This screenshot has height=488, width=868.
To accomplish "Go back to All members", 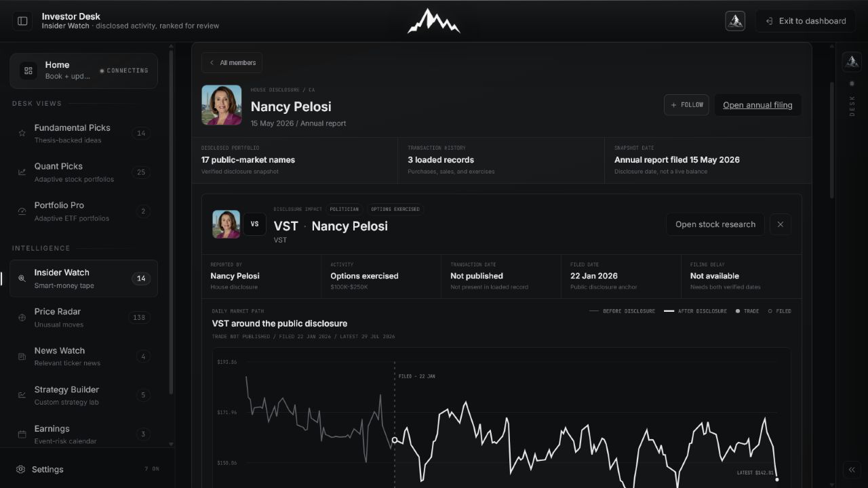I will pos(232,63).
